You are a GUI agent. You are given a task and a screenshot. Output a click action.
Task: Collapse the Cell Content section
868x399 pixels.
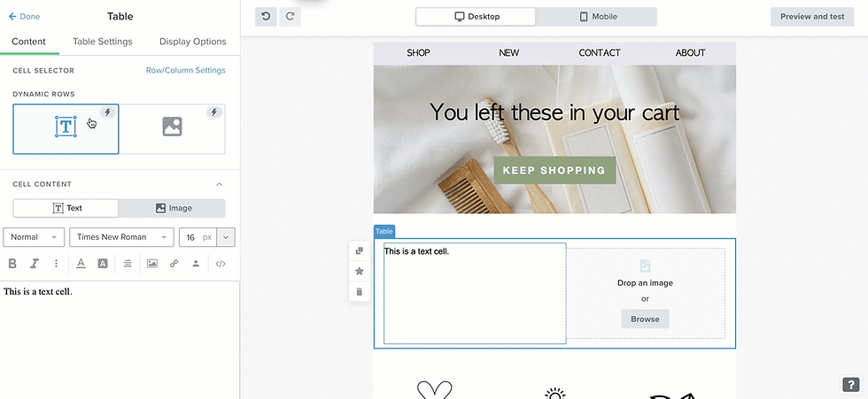[220, 184]
